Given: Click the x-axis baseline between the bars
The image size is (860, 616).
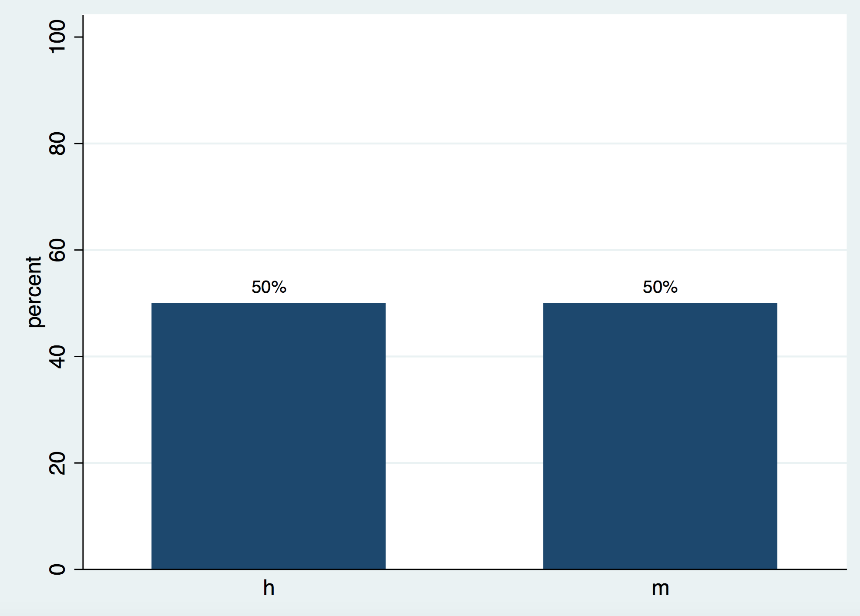Looking at the screenshot, I should (x=464, y=569).
